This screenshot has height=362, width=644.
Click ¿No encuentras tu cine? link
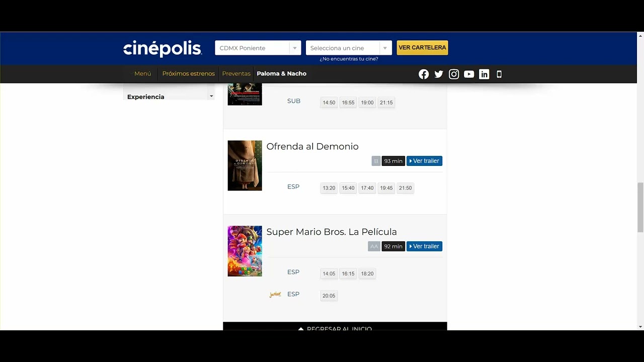pyautogui.click(x=349, y=59)
